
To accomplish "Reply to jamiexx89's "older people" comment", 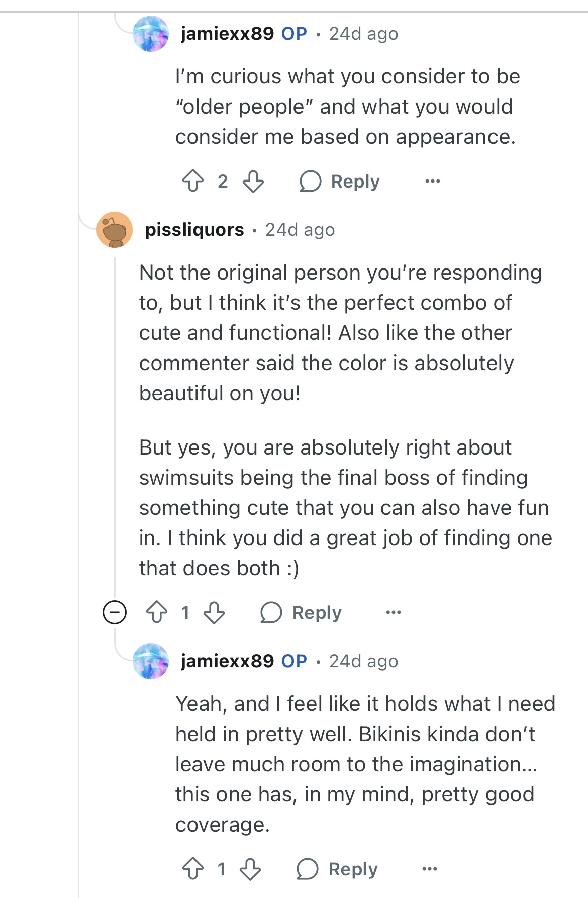I will 340,181.
